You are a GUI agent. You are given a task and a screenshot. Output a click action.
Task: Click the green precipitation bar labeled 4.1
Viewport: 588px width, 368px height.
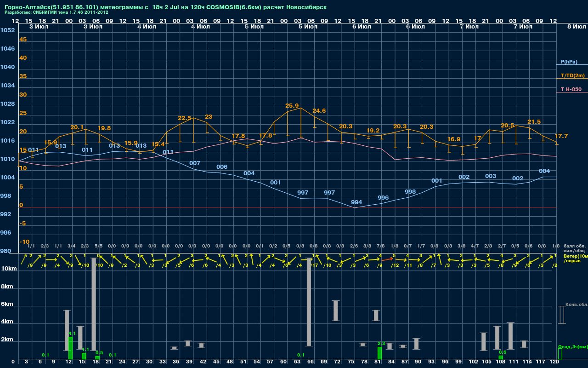70,348
